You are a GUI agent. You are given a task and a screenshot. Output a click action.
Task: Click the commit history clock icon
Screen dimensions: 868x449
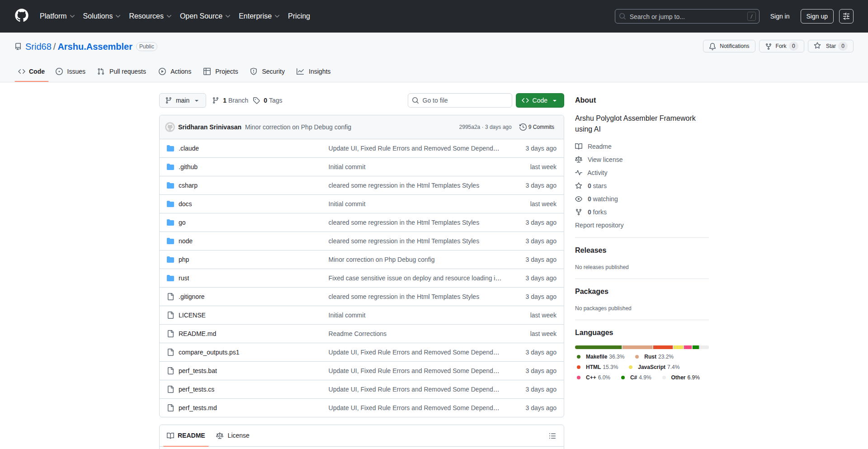523,127
